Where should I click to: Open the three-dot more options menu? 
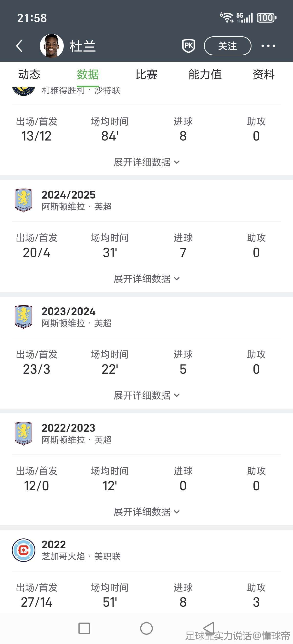tap(268, 46)
